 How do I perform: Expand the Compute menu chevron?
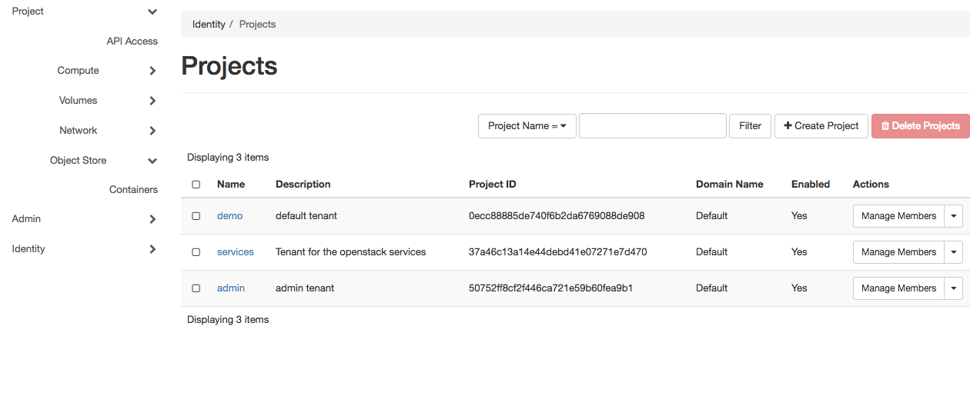click(x=152, y=71)
